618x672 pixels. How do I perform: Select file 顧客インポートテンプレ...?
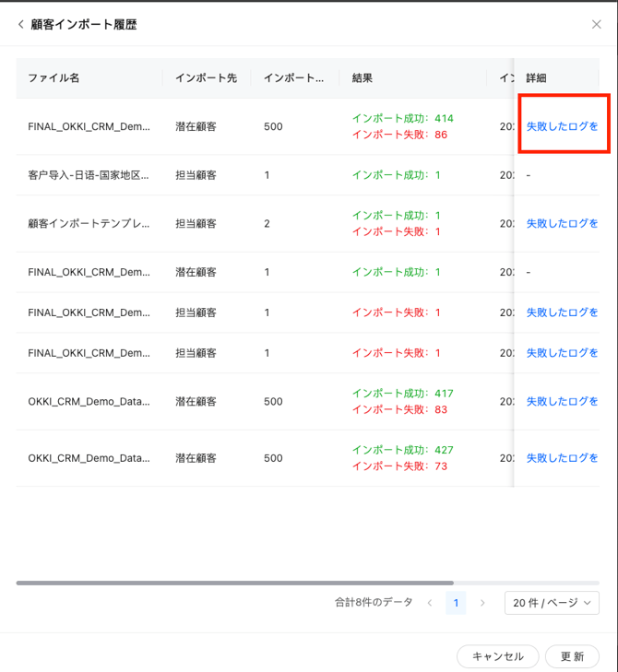point(89,223)
